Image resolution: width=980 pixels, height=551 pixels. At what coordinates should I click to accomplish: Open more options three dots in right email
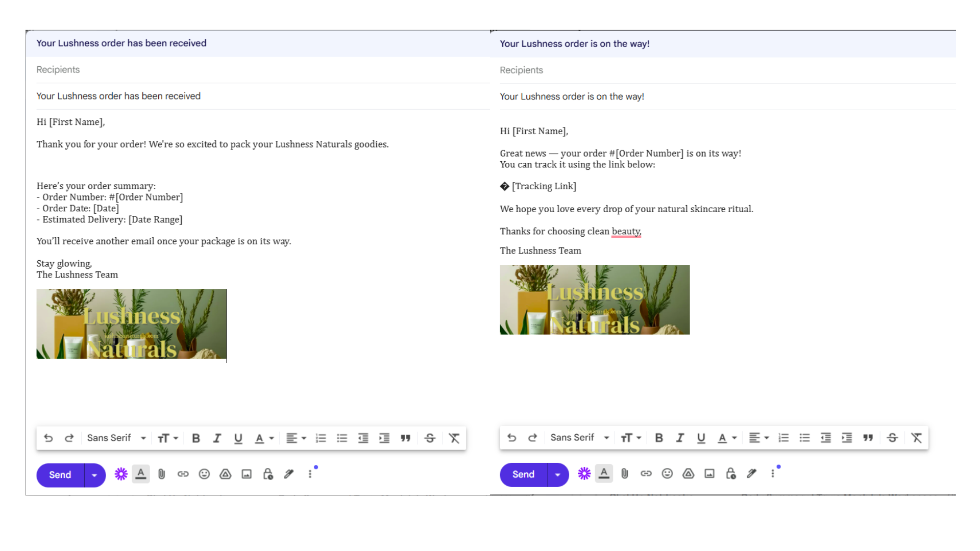pos(773,474)
